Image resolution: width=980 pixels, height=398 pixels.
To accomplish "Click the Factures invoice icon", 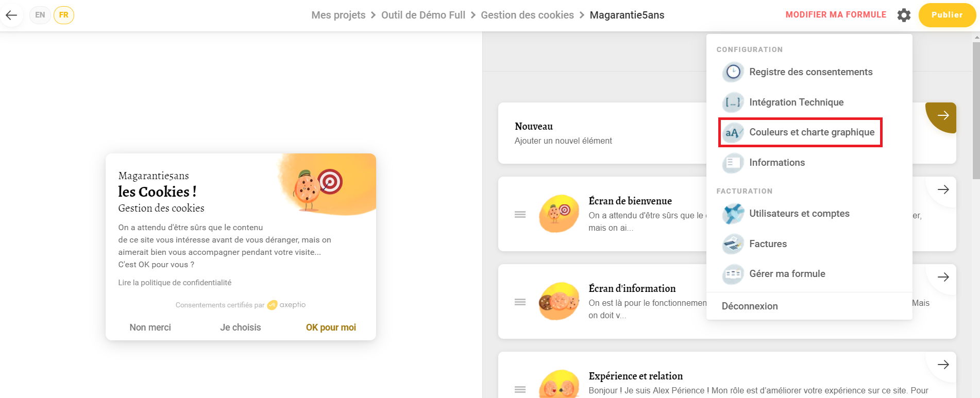I will [x=733, y=244].
